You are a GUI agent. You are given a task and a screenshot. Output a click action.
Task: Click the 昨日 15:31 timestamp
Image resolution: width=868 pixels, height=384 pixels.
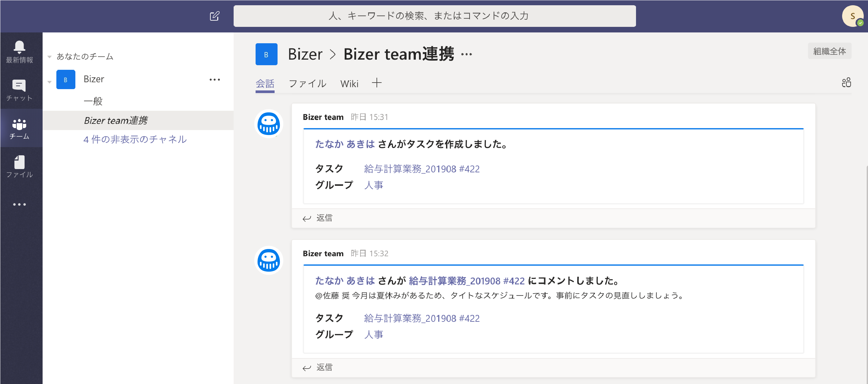(369, 117)
